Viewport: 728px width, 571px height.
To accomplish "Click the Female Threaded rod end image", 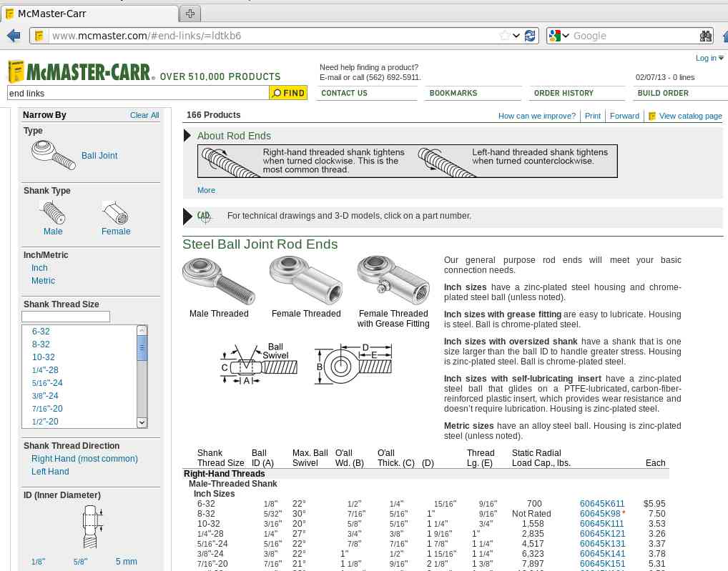I will click(306, 281).
